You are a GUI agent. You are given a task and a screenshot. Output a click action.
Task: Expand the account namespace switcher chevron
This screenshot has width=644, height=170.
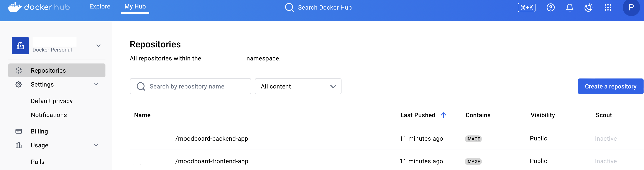pyautogui.click(x=99, y=46)
